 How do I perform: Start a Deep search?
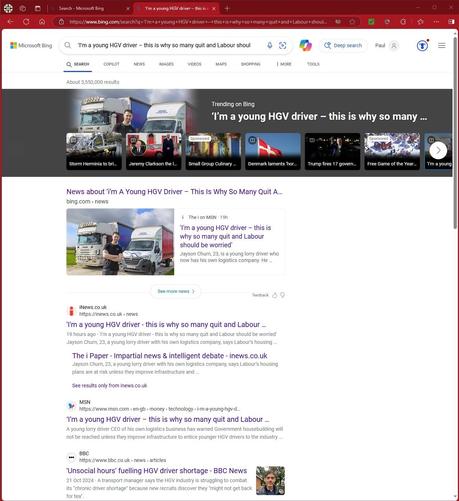click(343, 45)
